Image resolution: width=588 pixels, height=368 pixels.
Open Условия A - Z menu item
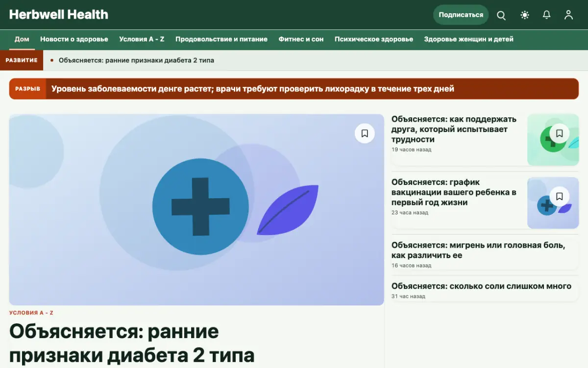point(142,39)
